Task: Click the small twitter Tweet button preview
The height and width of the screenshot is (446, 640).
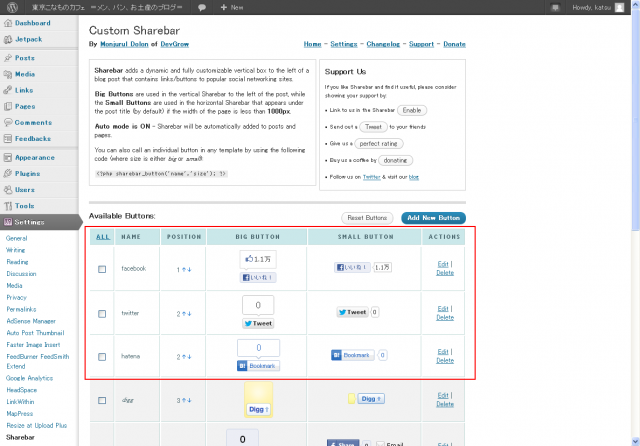Action: pyautogui.click(x=352, y=312)
